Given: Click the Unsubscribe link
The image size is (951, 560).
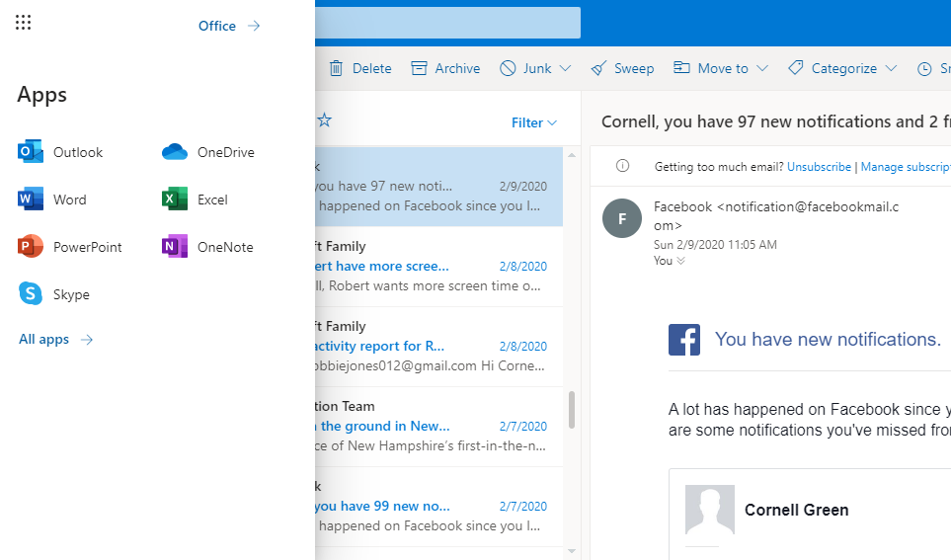Looking at the screenshot, I should pos(819,167).
